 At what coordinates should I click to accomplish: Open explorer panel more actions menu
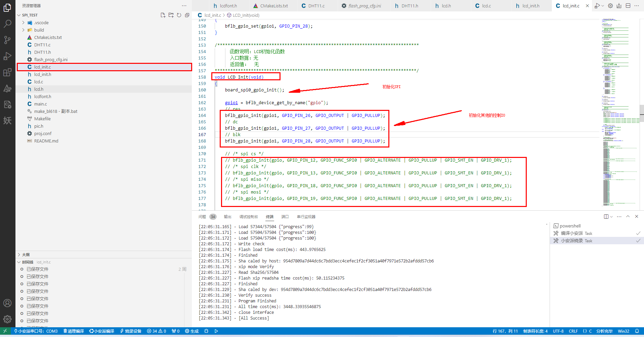point(184,6)
